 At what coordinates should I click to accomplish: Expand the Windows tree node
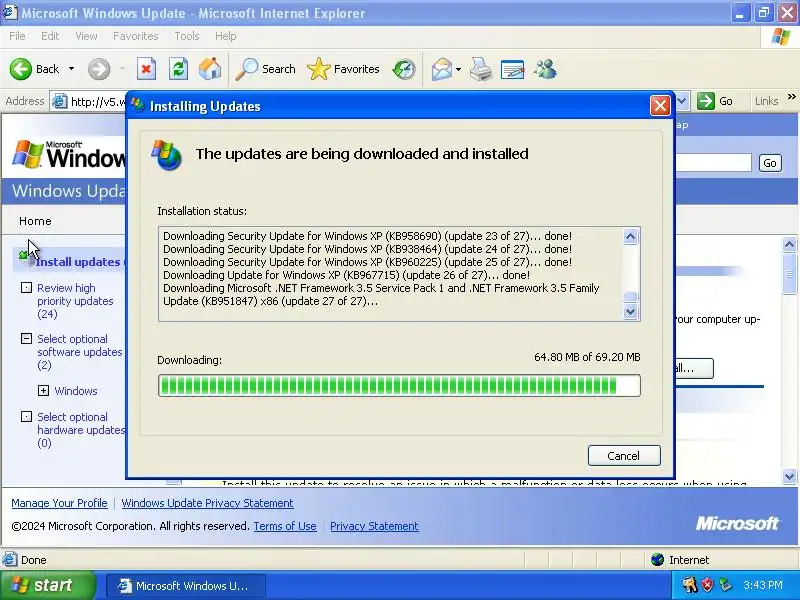point(43,391)
